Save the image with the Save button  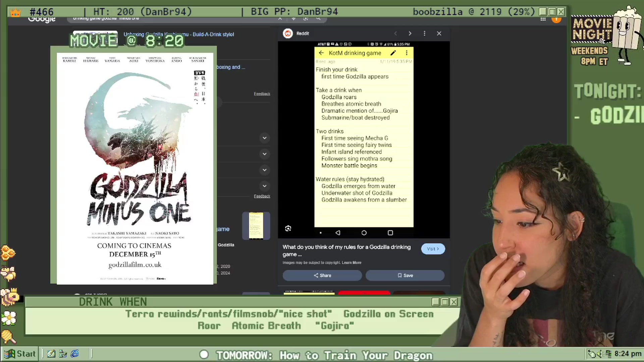[405, 276]
